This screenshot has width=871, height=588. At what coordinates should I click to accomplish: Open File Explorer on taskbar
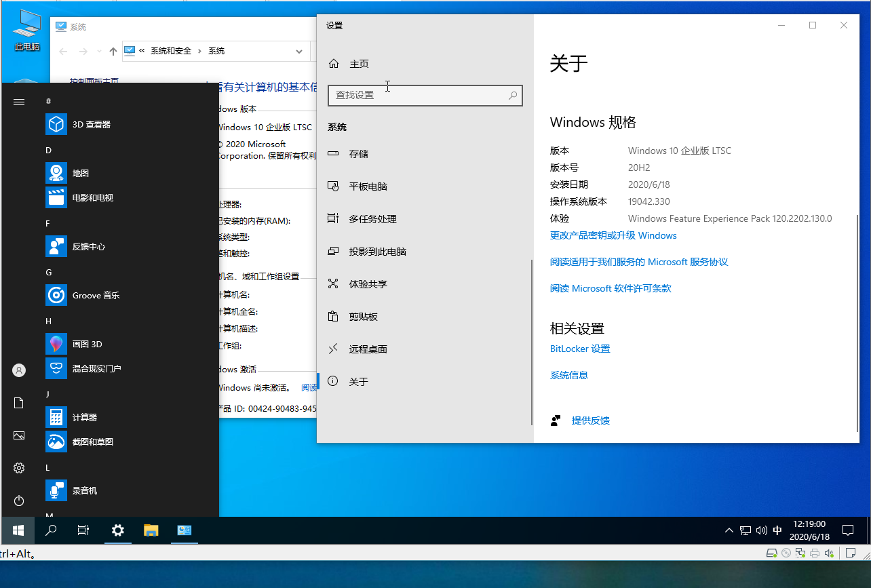coord(151,530)
